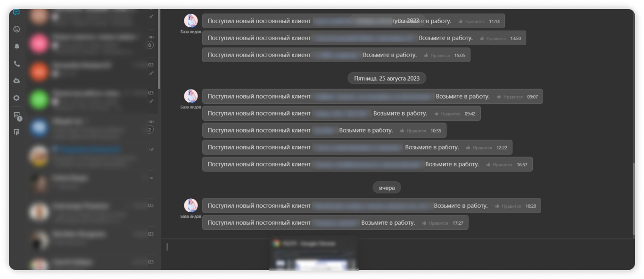Viewport: 644px width, 279px height.
Task: Like the message sent at 11:14
Action: click(x=471, y=21)
